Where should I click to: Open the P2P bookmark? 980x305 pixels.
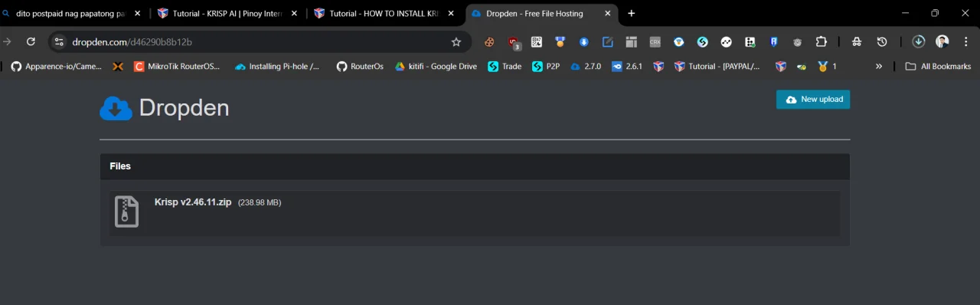[547, 67]
